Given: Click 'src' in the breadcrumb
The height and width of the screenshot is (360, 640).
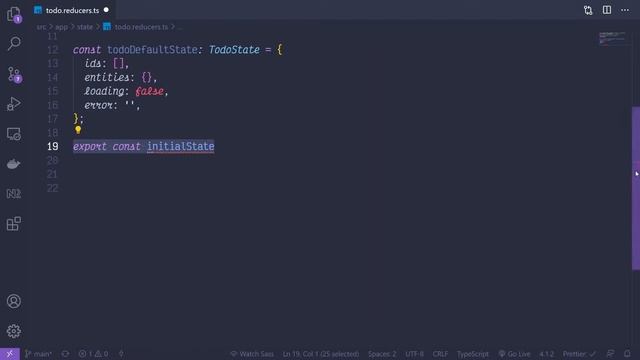Looking at the screenshot, I should point(41,27).
